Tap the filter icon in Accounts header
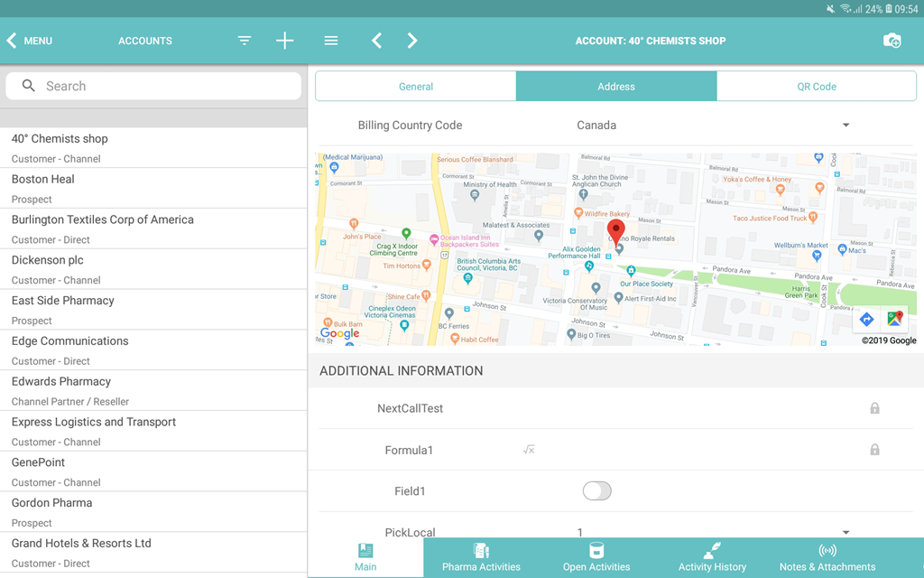Image resolution: width=924 pixels, height=578 pixels. tap(245, 41)
